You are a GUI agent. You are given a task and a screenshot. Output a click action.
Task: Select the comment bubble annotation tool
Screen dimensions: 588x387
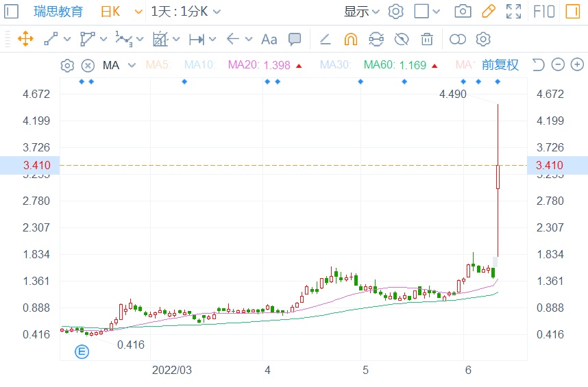295,39
